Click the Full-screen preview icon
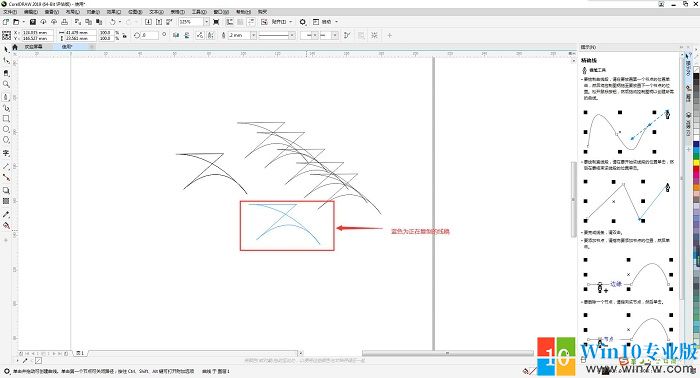This screenshot has height=378, width=700. [x=216, y=21]
